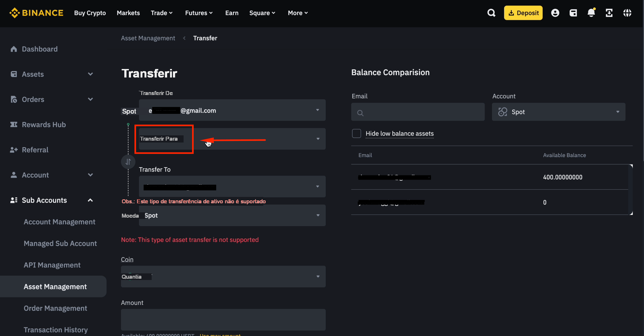The width and height of the screenshot is (644, 336).
Task: Click the Rewards Hub sidebar label
Action: 44,124
